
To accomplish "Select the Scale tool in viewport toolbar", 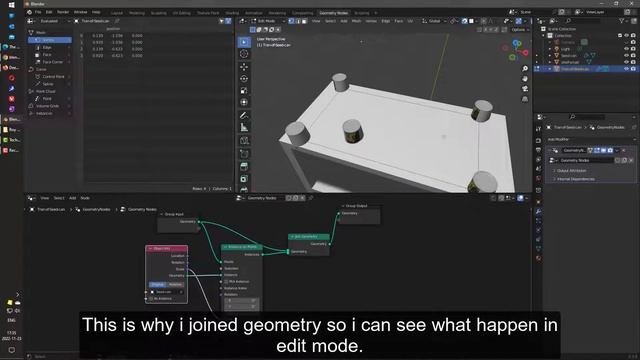I will pyautogui.click(x=244, y=91).
